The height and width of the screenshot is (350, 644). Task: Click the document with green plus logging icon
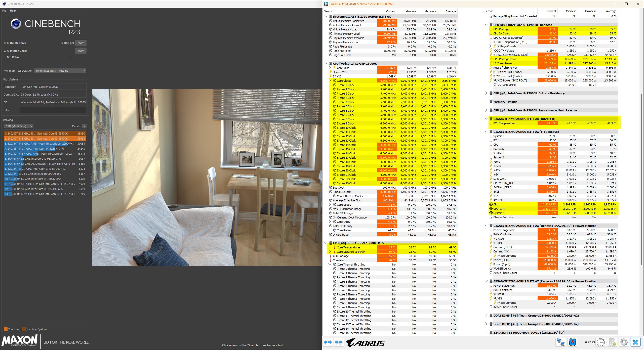pyautogui.click(x=612, y=342)
